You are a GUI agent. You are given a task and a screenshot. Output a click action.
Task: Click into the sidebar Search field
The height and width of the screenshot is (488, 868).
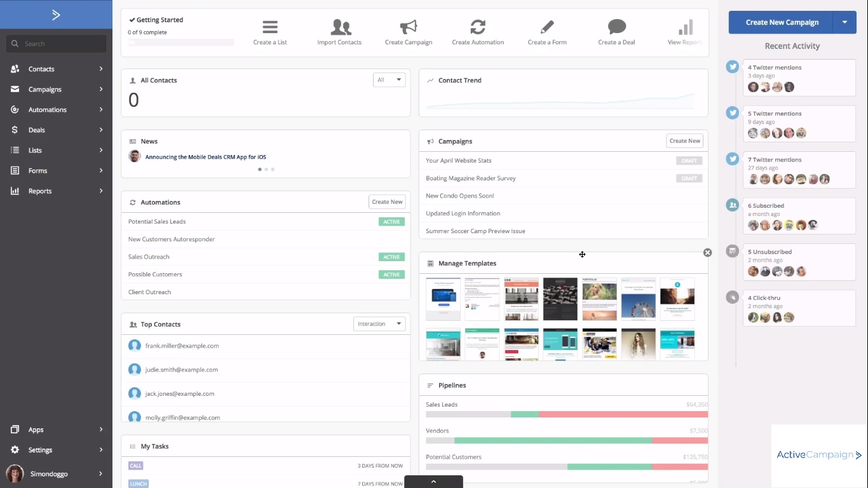[x=57, y=44]
